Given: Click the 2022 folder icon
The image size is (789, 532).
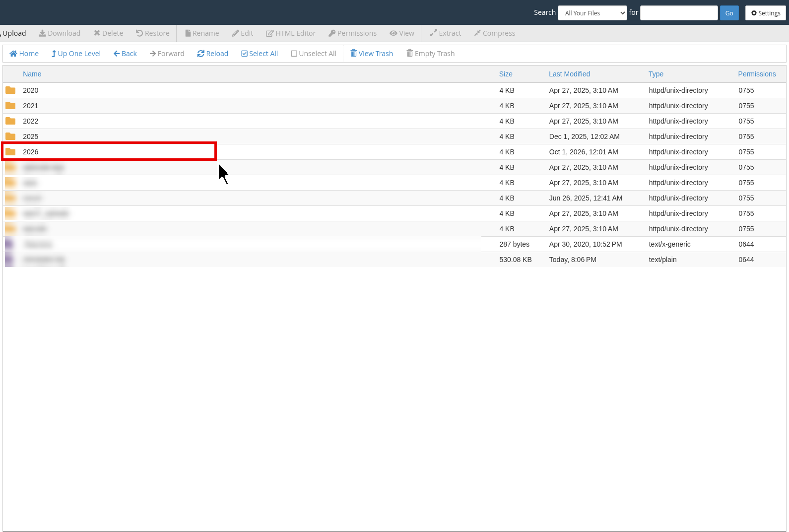Looking at the screenshot, I should pos(10,121).
